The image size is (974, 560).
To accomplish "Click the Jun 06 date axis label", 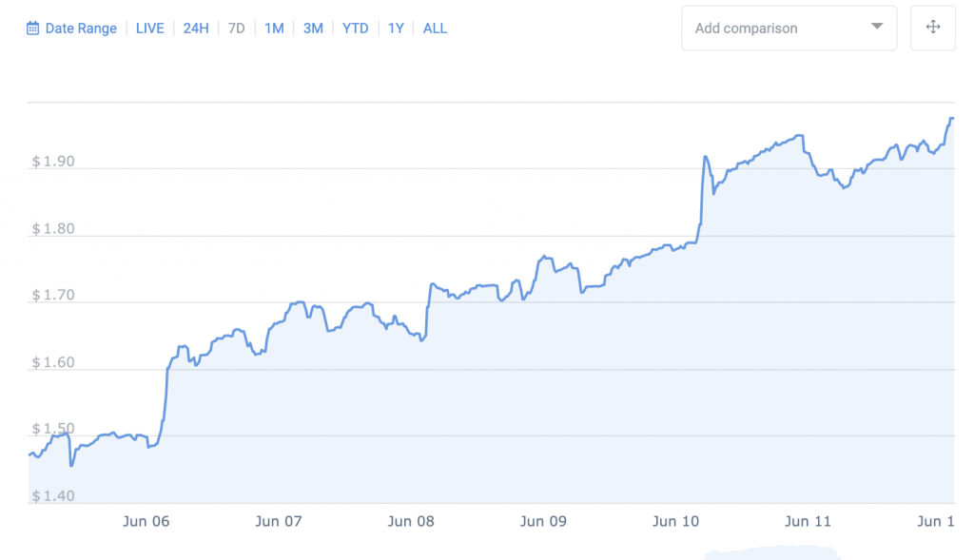I will pos(146,522).
